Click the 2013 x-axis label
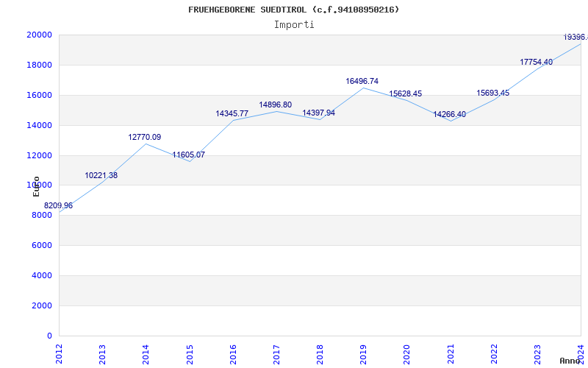The image size is (588, 368). pyautogui.click(x=102, y=354)
